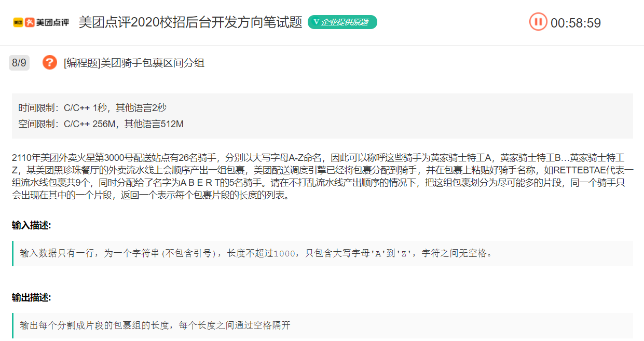This screenshot has height=341, width=644.
Task: Click the orange Dianping figure icon
Action: [30, 22]
